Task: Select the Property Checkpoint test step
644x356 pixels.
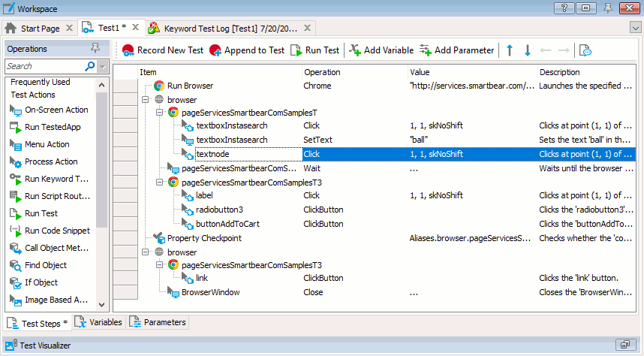Action: coord(203,238)
